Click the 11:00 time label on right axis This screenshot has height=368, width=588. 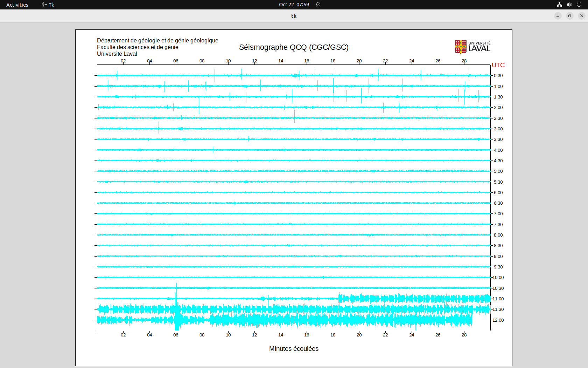tap(498, 299)
